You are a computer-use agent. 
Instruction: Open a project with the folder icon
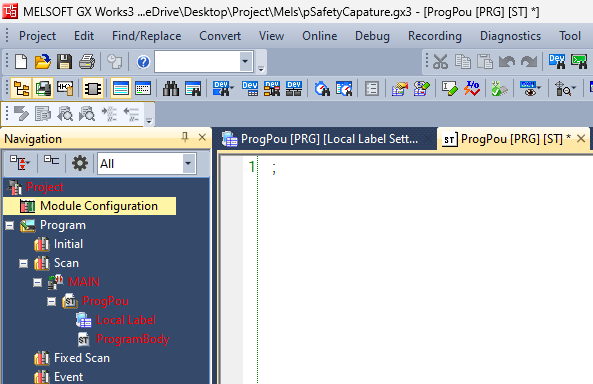[x=43, y=61]
